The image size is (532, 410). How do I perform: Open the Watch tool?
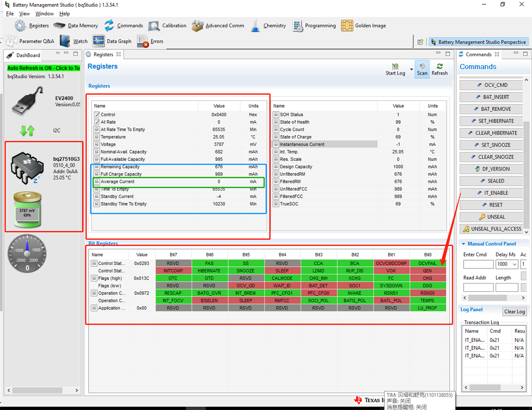pos(74,41)
